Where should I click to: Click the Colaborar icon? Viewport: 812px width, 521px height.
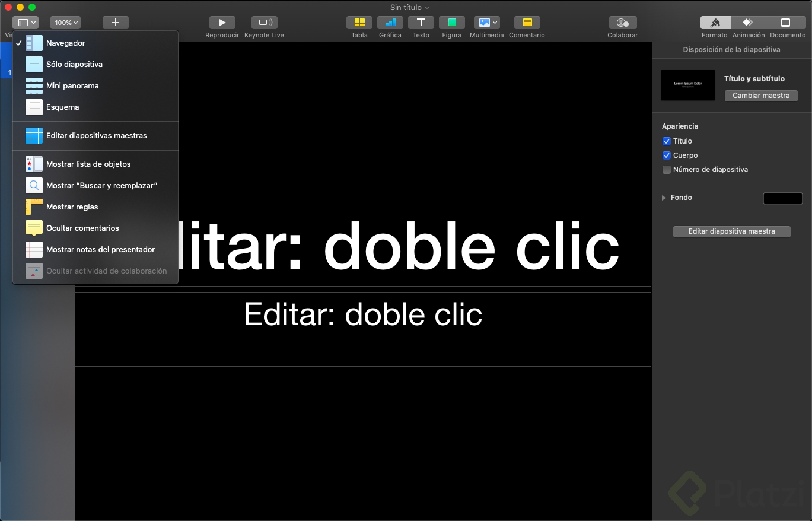point(623,23)
